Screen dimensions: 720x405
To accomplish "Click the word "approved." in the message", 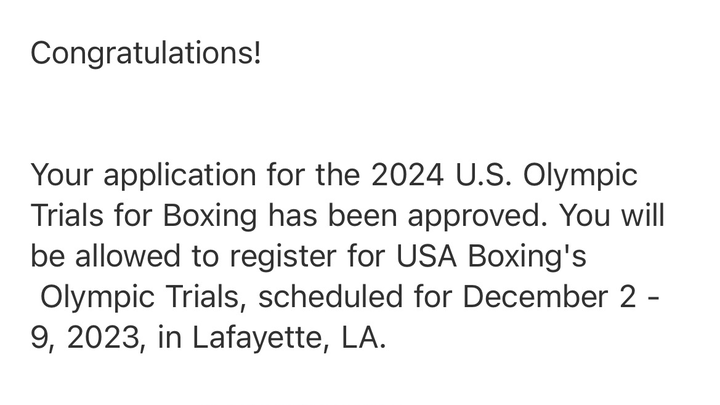I will [478, 217].
